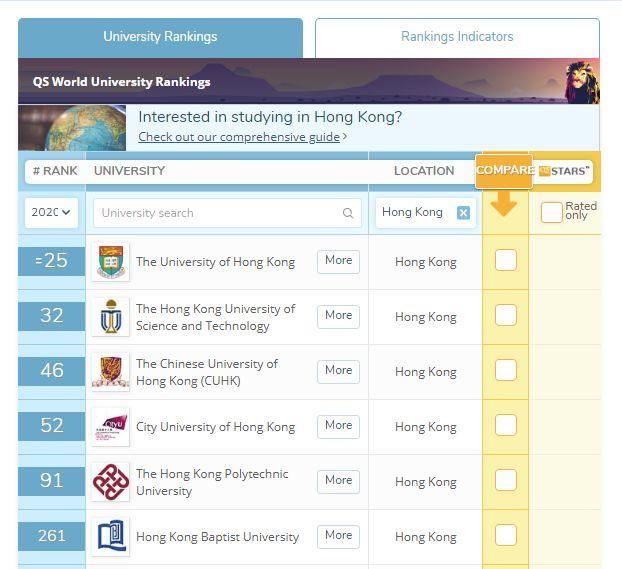The image size is (622, 569).
Task: Click the LOCATION column header
Action: 424,171
